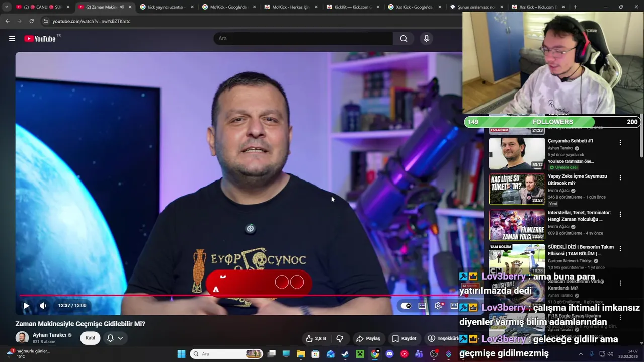Image resolution: width=644 pixels, height=362 pixels.
Task: Open the tab search dropdown arrow
Action: (x=7, y=7)
